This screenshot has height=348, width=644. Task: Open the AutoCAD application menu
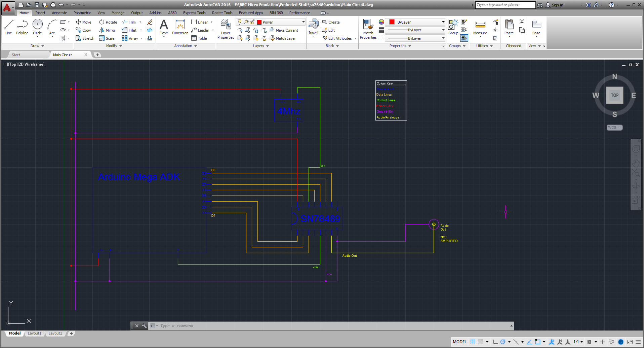pyautogui.click(x=7, y=7)
